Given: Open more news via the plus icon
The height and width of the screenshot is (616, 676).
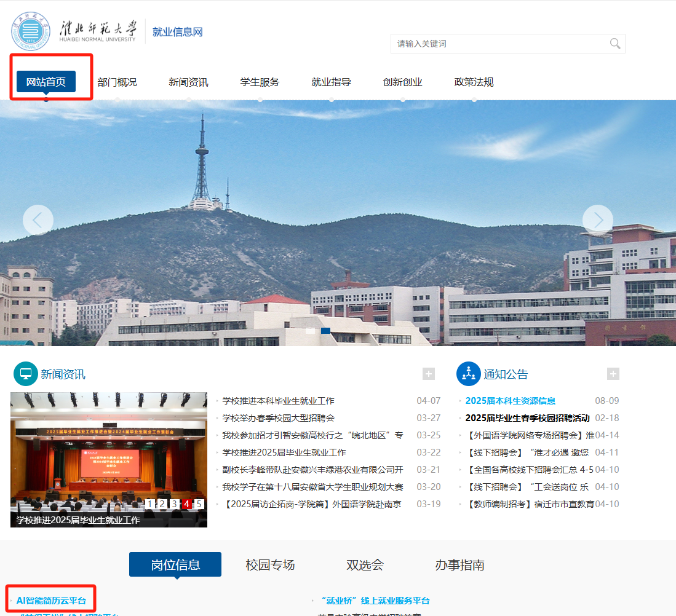Looking at the screenshot, I should [x=428, y=373].
